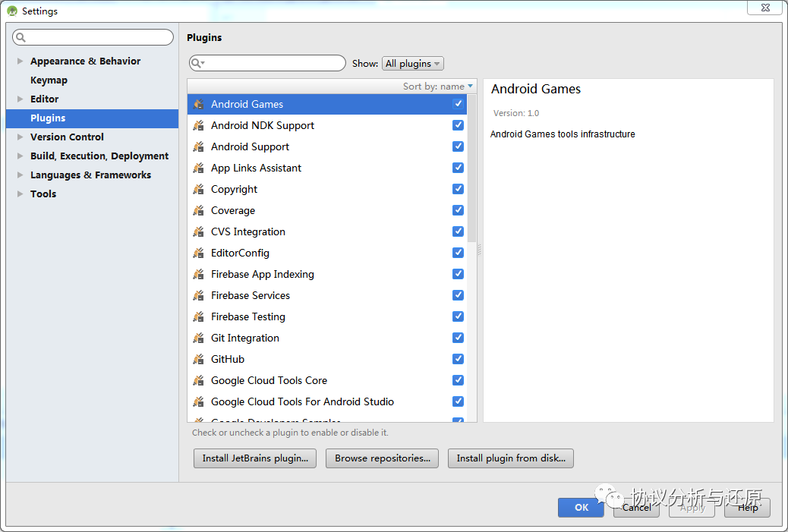Screen dimensions: 788x532
Task: Click the Android Games plugin icon
Action: click(x=198, y=105)
